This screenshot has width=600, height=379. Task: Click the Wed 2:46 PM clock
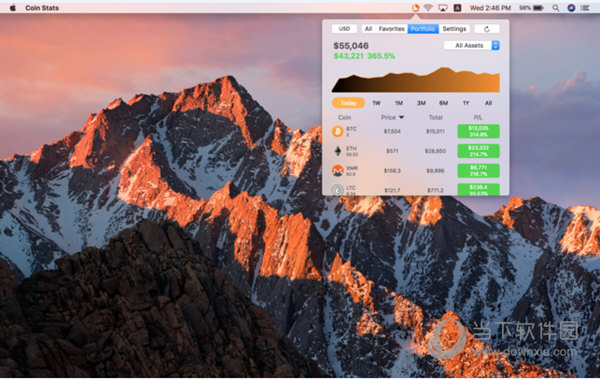pos(490,8)
